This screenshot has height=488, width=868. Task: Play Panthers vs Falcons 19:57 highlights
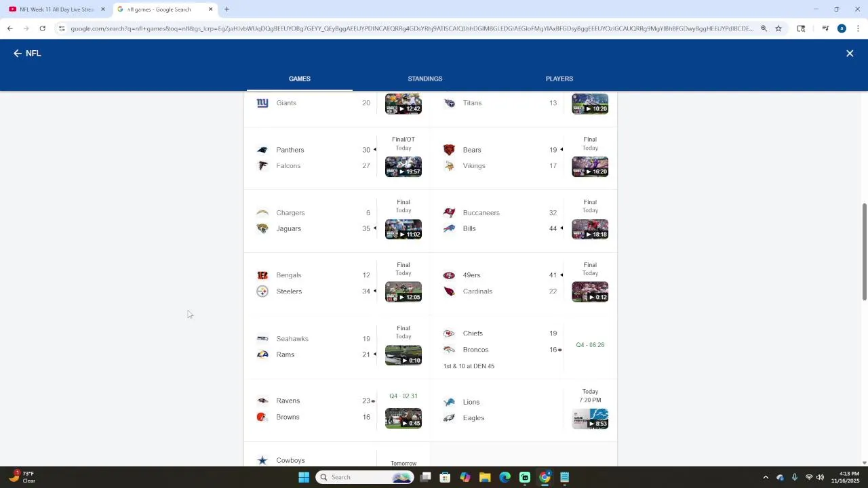403,166
